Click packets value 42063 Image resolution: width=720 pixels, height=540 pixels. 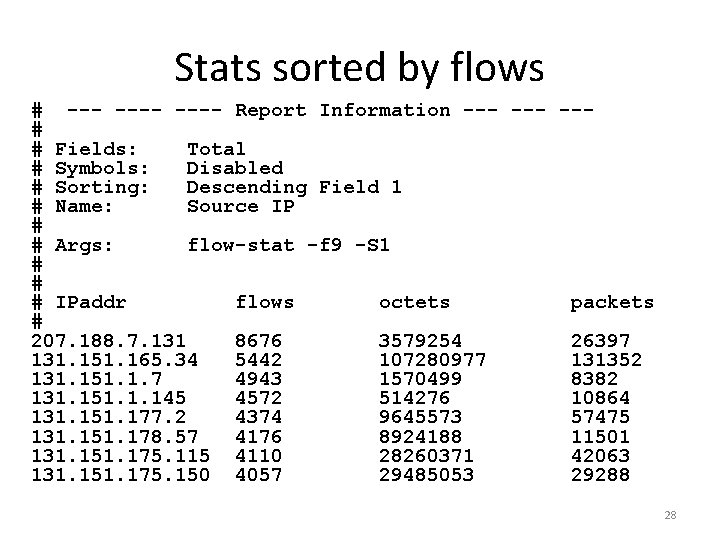tap(600, 456)
